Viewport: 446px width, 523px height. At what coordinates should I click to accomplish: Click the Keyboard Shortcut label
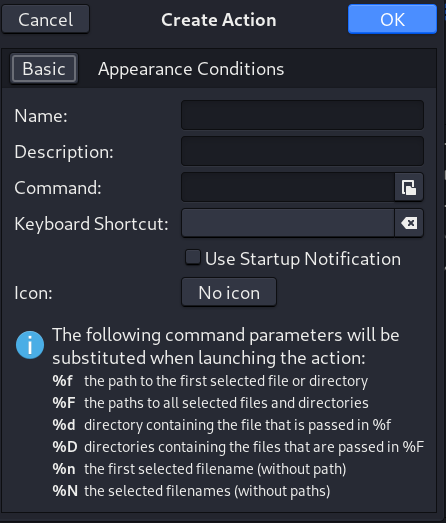click(91, 224)
